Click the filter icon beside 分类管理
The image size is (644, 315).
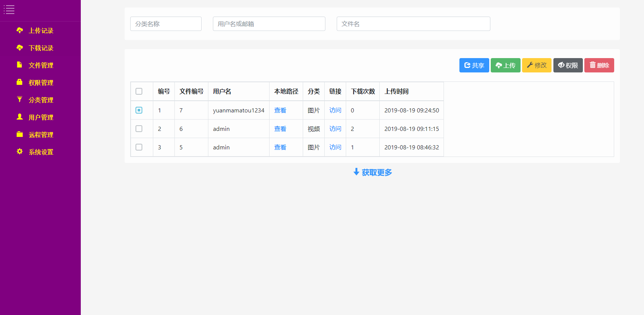20,100
